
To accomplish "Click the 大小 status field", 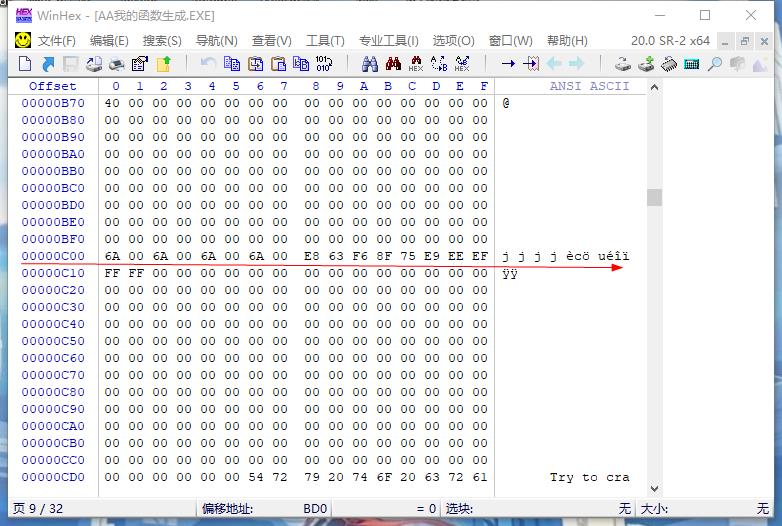I will click(x=704, y=509).
